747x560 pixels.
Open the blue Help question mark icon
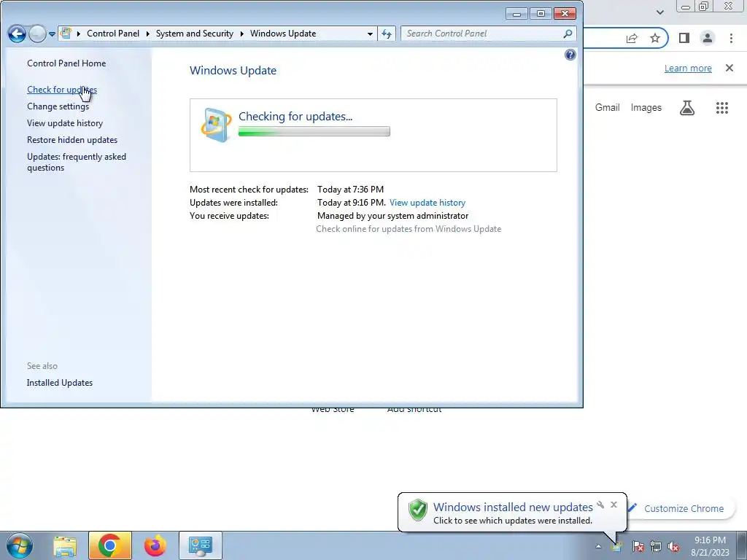click(x=570, y=55)
